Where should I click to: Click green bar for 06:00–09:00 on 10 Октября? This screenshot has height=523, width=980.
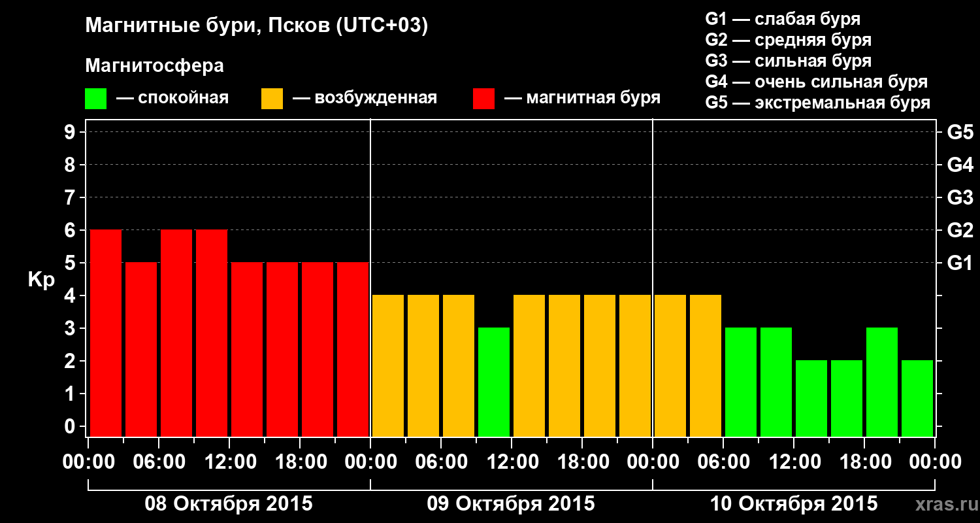(741, 382)
